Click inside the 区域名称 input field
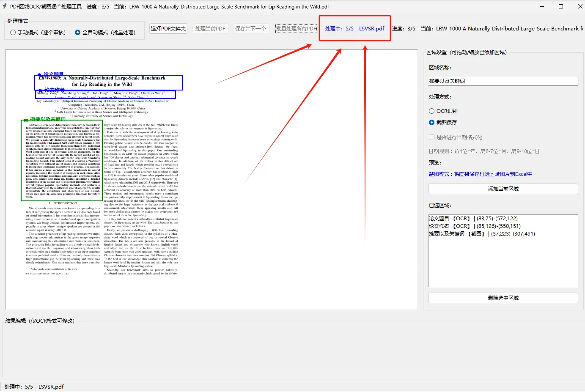 503,80
